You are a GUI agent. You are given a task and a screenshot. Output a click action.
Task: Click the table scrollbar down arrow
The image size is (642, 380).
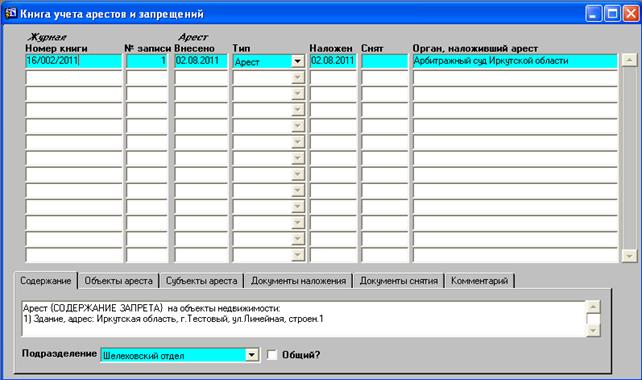(629, 256)
